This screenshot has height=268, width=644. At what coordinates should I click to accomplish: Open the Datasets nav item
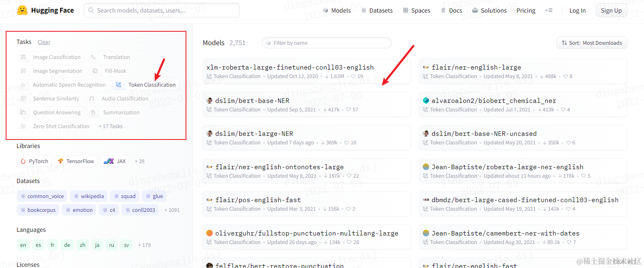coord(377,10)
